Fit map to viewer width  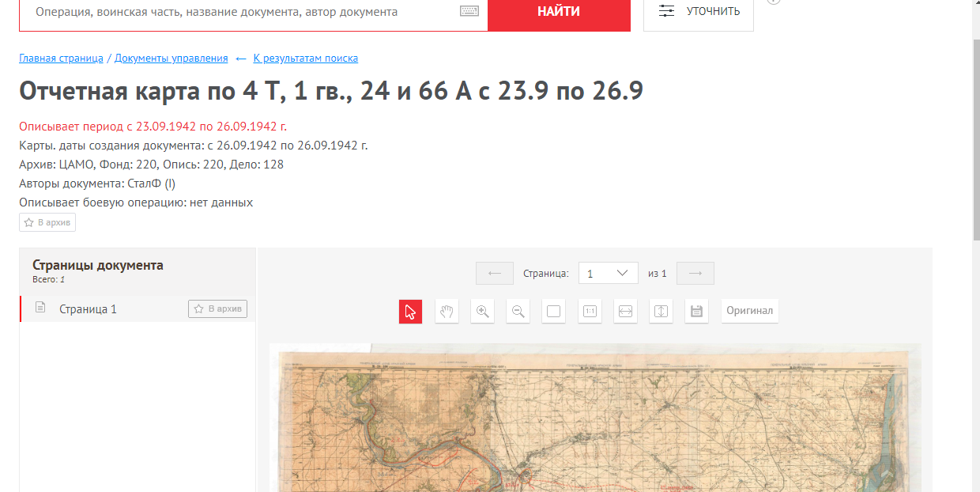click(x=625, y=312)
